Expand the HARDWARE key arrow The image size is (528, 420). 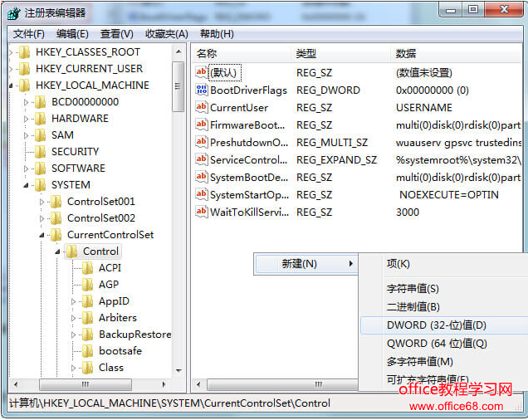pos(27,119)
